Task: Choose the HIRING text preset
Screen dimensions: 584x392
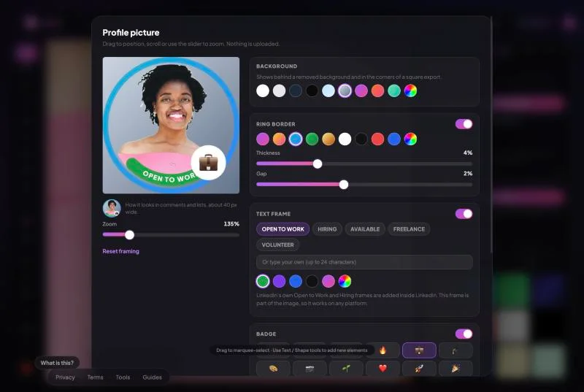Action: [327, 229]
